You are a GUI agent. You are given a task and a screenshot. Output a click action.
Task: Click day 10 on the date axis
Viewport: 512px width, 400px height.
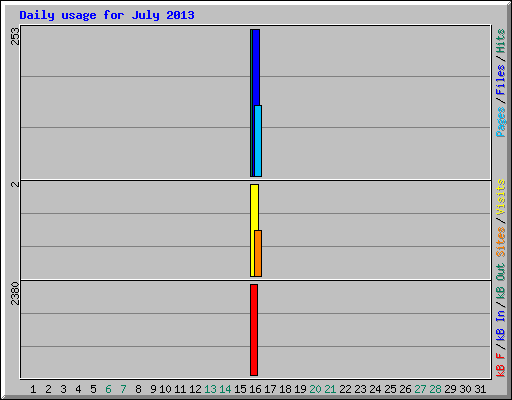165,389
